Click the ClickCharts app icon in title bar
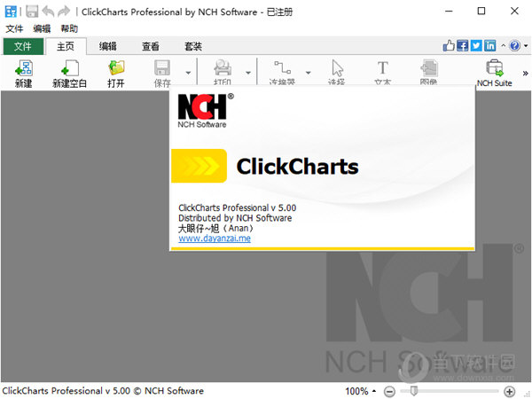The image size is (532, 399). click(11, 12)
